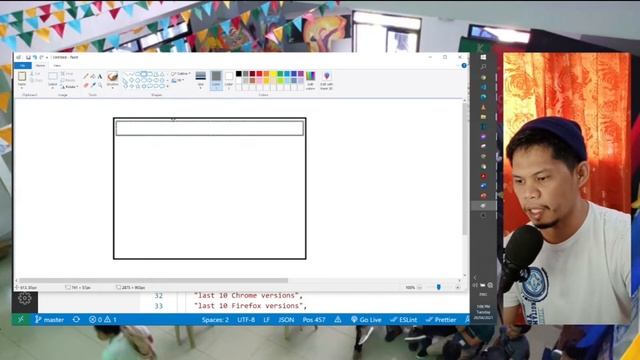Click the Paint horizontal scrollbar
The image size is (640, 360).
[154, 280]
